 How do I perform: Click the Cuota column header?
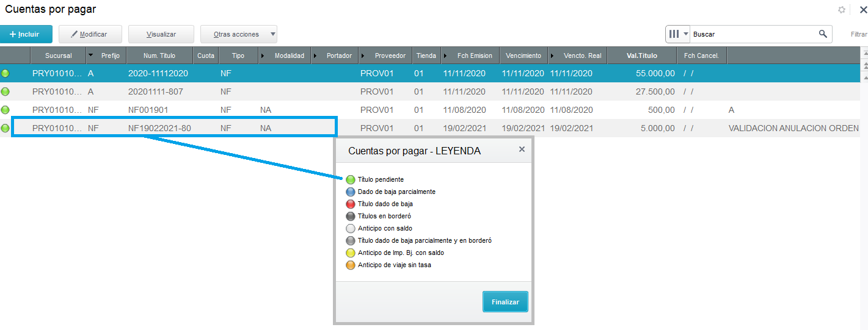click(206, 56)
